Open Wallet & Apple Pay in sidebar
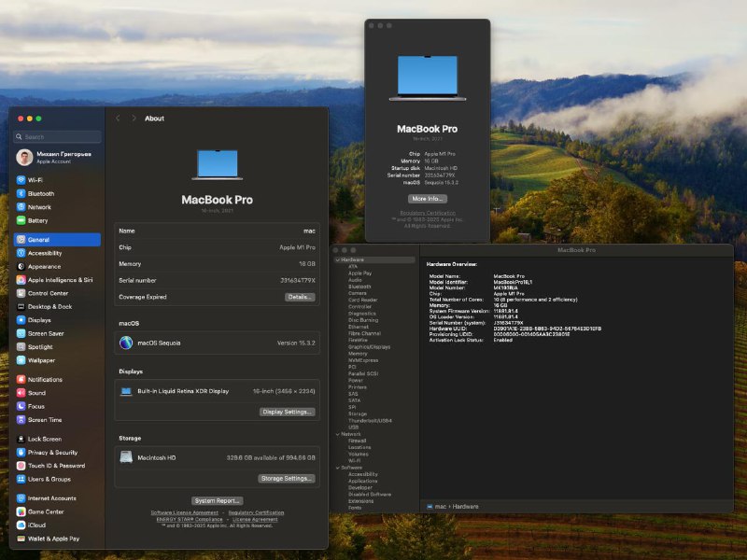Viewport: 747px width, 560px height. point(53,539)
